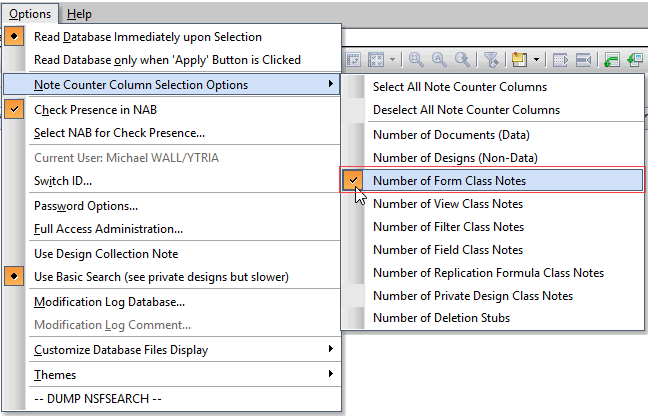
Task: Click the third magnifier icon in toolbar
Action: pos(461,61)
